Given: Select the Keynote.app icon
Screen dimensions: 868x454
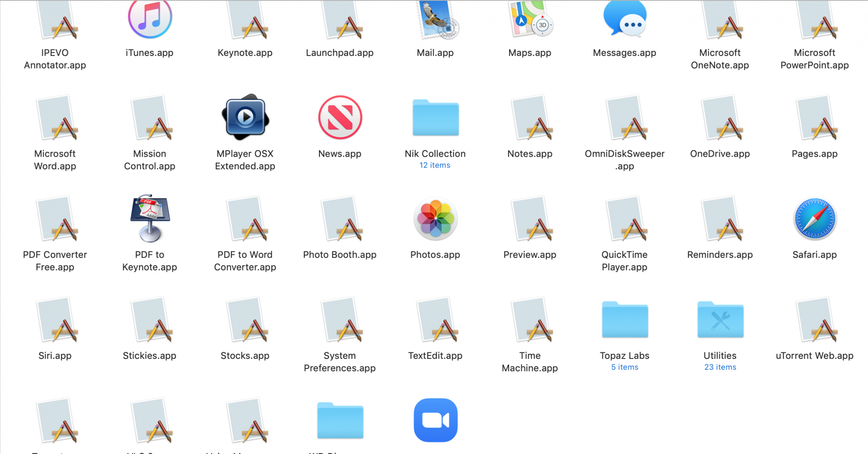Looking at the screenshot, I should (x=247, y=20).
